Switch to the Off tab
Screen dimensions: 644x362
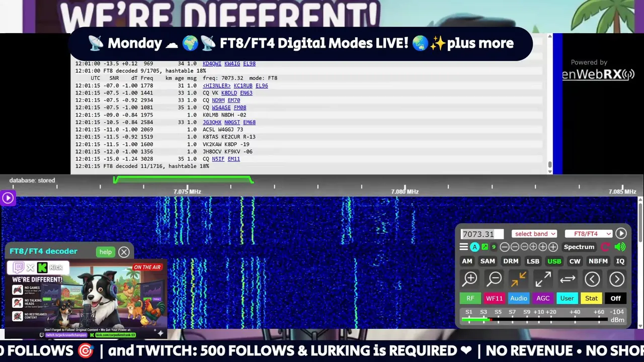pos(616,298)
